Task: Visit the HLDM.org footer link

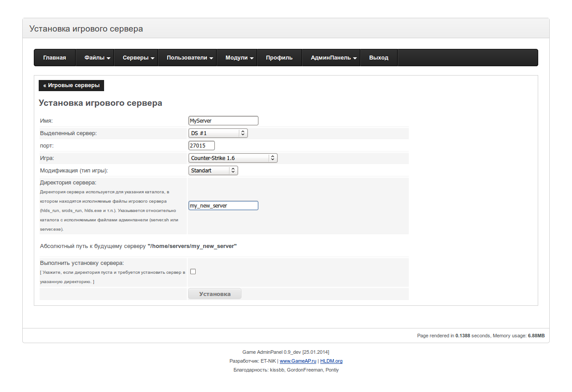Action: pyautogui.click(x=331, y=361)
